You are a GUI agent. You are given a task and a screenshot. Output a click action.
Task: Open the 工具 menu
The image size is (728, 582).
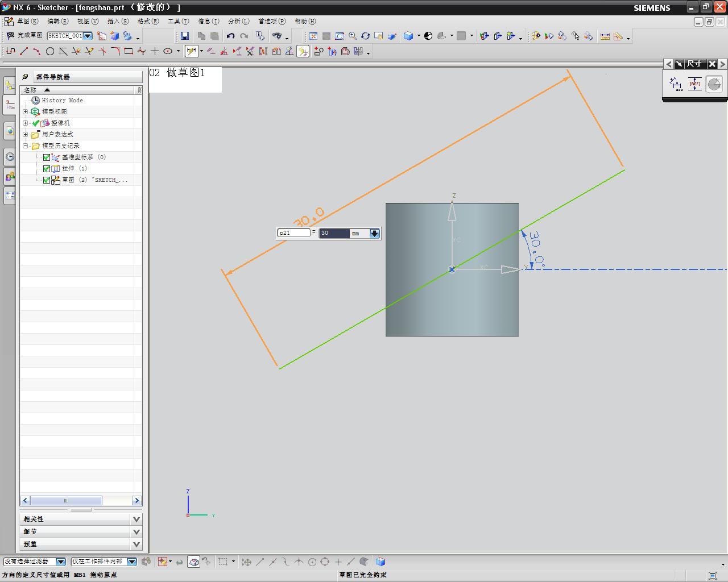click(x=178, y=22)
